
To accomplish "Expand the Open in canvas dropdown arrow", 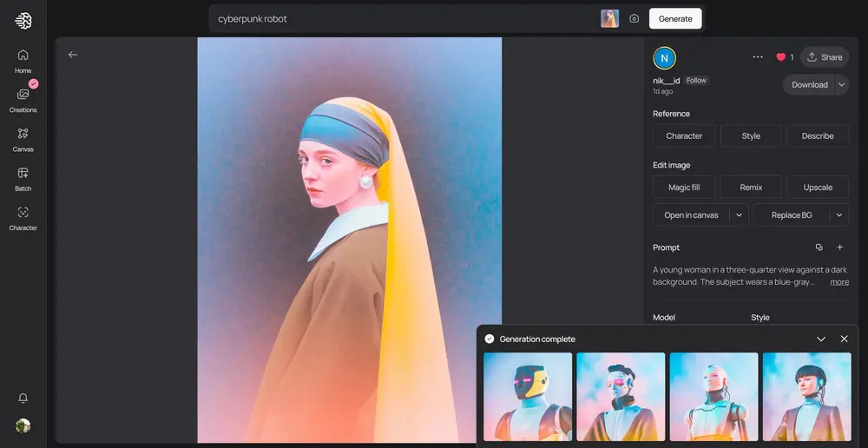I will (x=739, y=215).
